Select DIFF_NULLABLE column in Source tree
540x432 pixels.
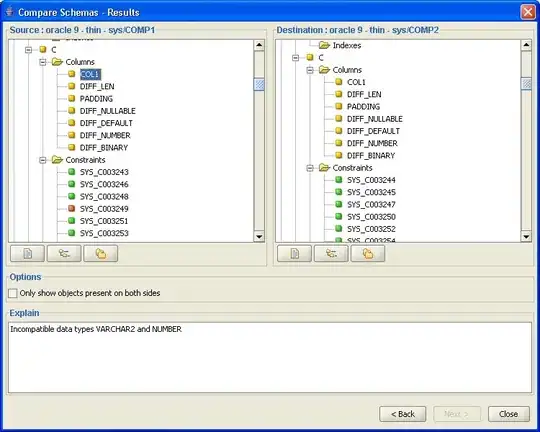click(x=107, y=111)
